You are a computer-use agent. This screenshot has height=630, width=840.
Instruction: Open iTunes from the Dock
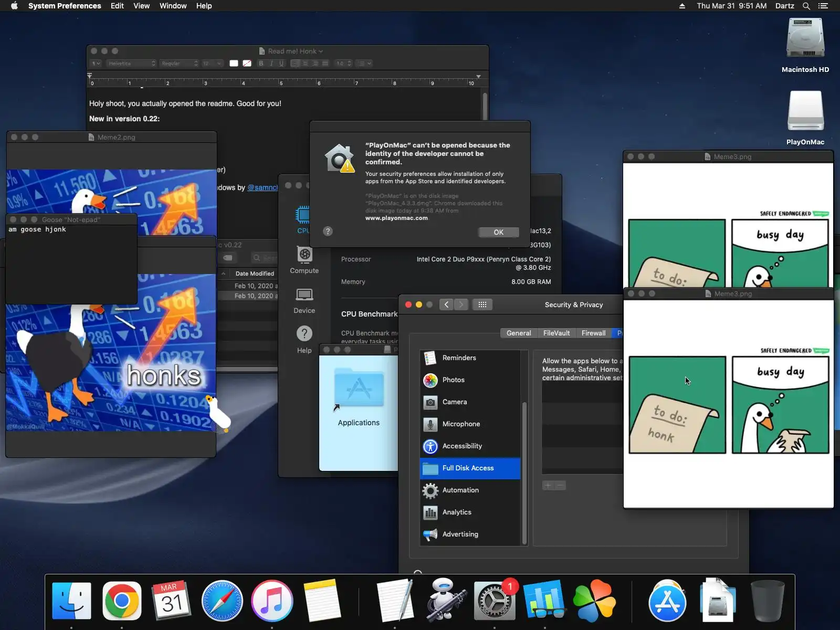pos(271,601)
